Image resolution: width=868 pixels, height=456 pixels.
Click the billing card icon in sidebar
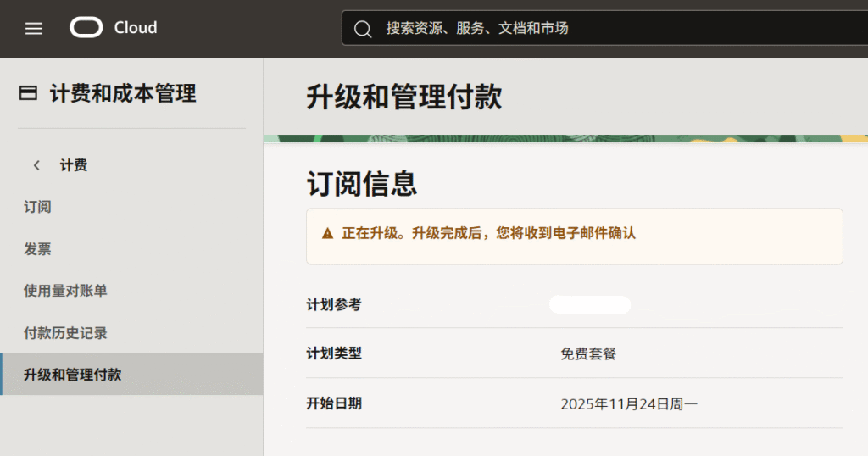(x=28, y=93)
